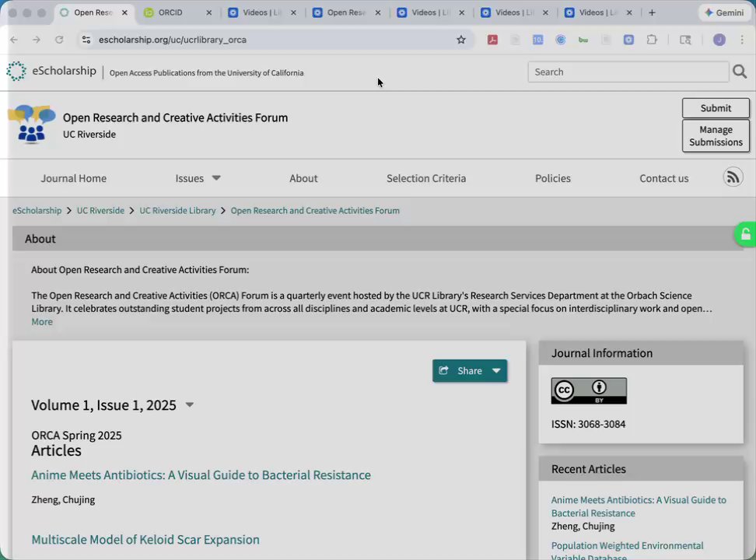Image resolution: width=756 pixels, height=560 pixels.
Task: Open the Share dropdown button
Action: tap(470, 370)
